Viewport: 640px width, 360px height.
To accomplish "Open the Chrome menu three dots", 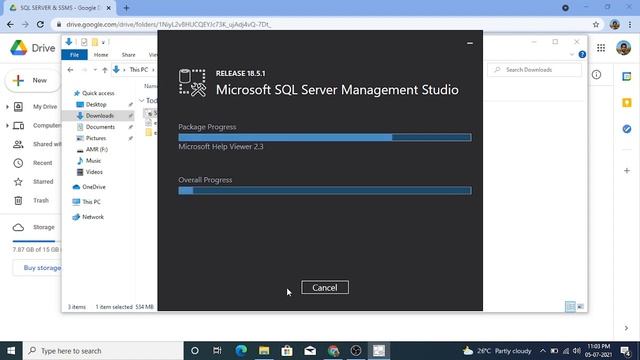I will point(630,24).
